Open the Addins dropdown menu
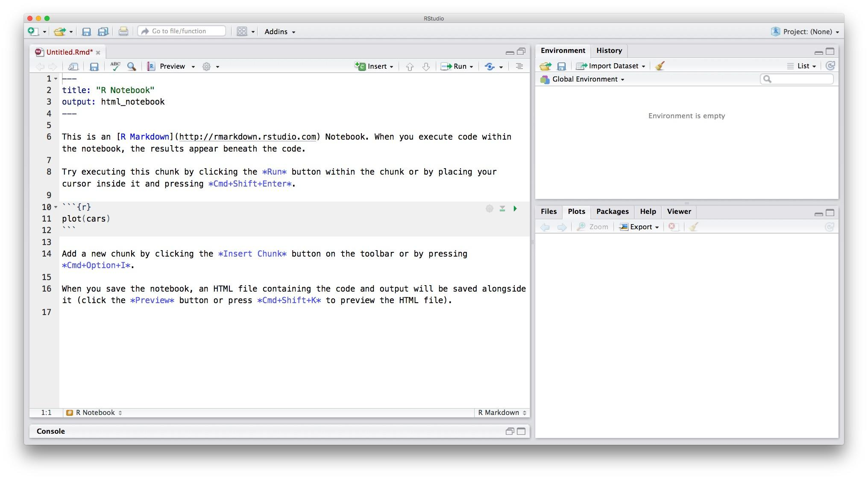This screenshot has width=868, height=479. 279,32
